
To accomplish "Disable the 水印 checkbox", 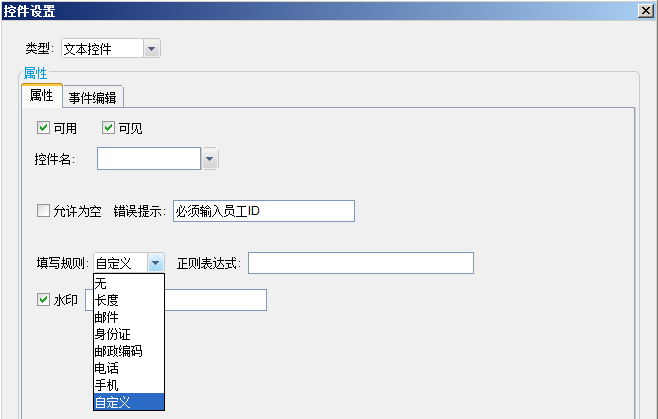I will [43, 300].
